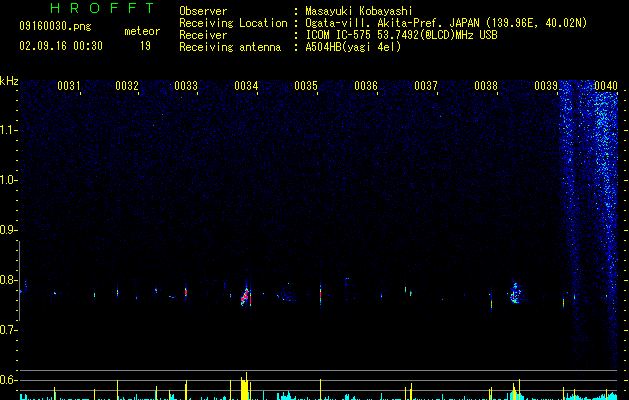Click the meteor count label
The image size is (629, 400).
[x=142, y=31]
